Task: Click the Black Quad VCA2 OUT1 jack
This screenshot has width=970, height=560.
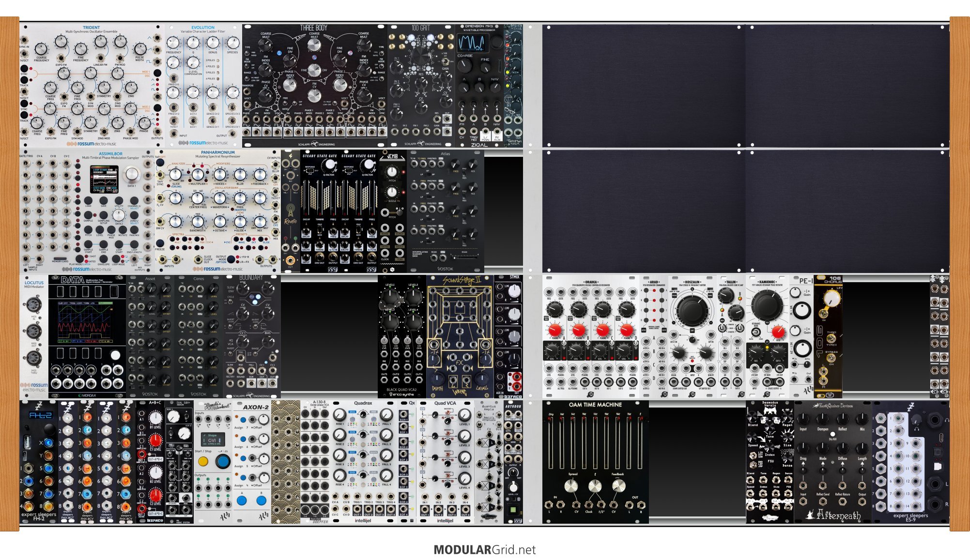Action: 384,380
